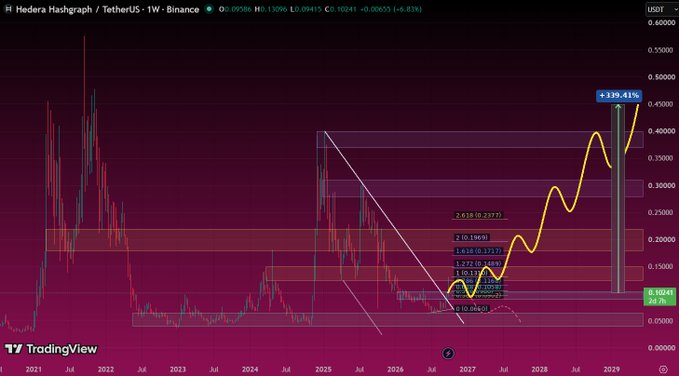Click the 2028 label on time axis
The width and height of the screenshot is (679, 376).
[x=539, y=370]
